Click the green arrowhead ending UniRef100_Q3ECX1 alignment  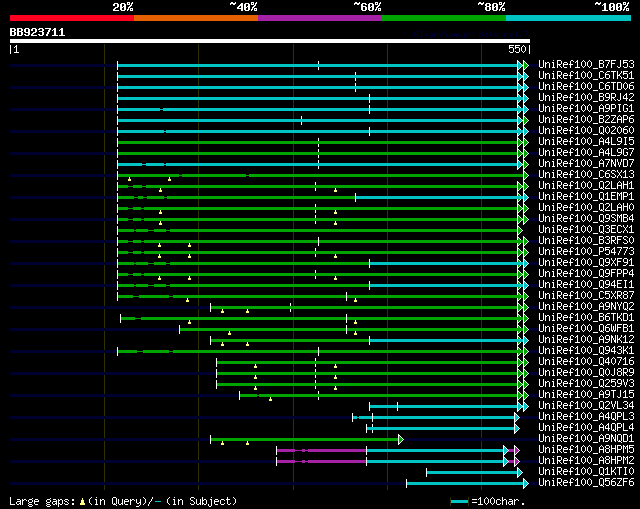[x=520, y=231]
